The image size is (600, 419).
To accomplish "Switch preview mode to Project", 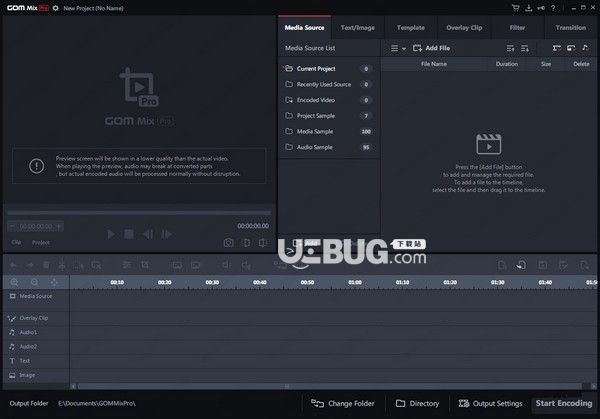I will pos(41,243).
